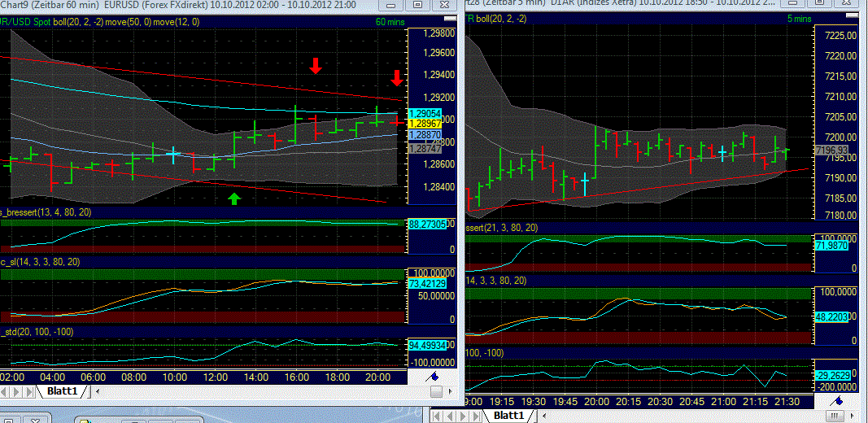
Task: Click the 71,9870 indicator value
Action: point(832,245)
